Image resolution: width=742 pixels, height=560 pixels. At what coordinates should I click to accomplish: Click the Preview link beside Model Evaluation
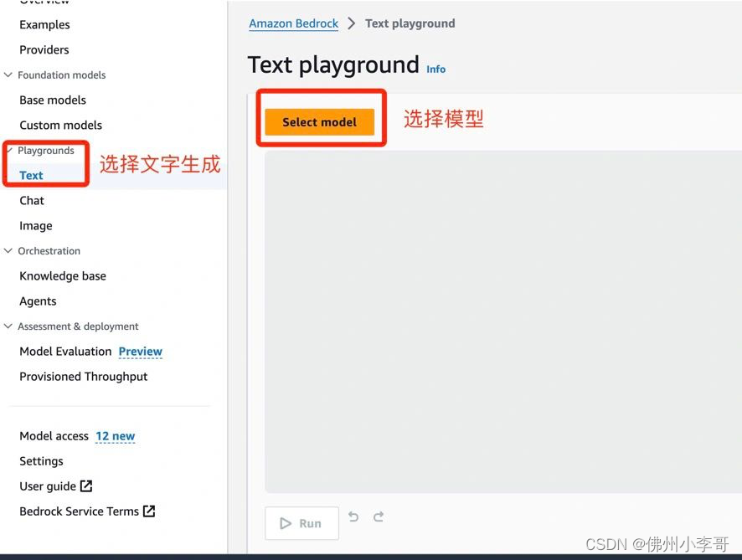(140, 352)
